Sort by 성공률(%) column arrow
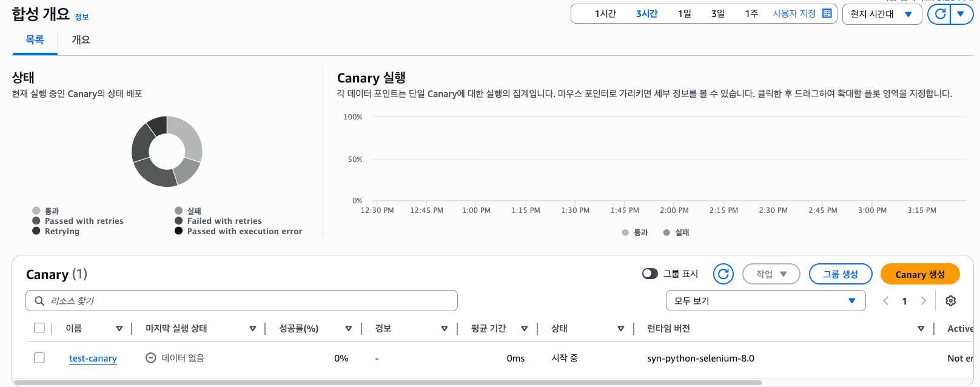This screenshot has width=980, height=387. [349, 329]
